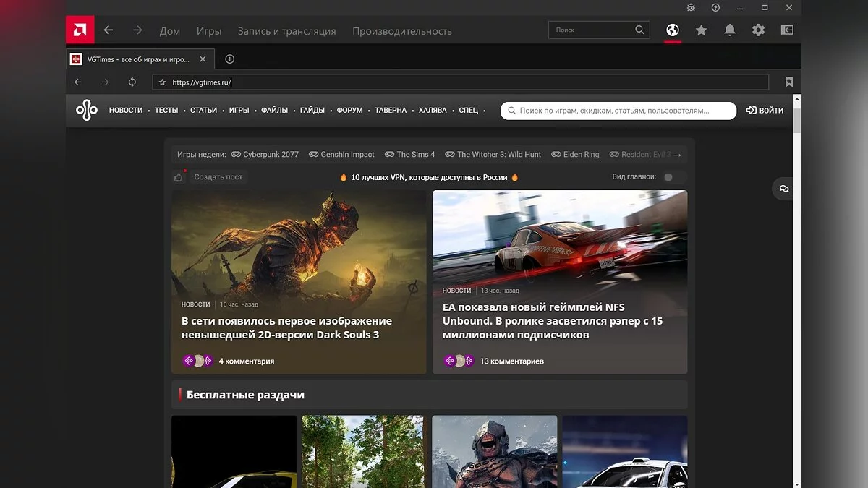Open the Cyberpunk 2077 game link
The height and width of the screenshot is (488, 868).
[265, 155]
